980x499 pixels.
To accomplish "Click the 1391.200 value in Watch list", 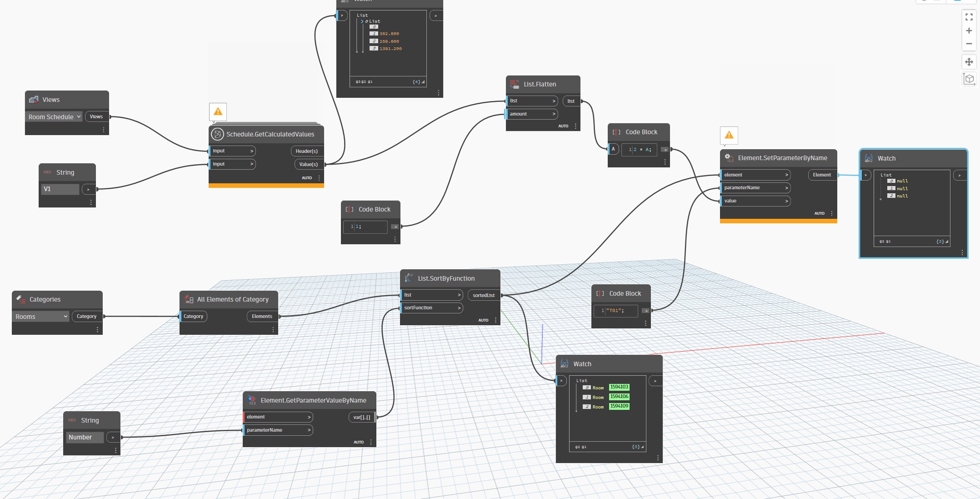I will [390, 49].
